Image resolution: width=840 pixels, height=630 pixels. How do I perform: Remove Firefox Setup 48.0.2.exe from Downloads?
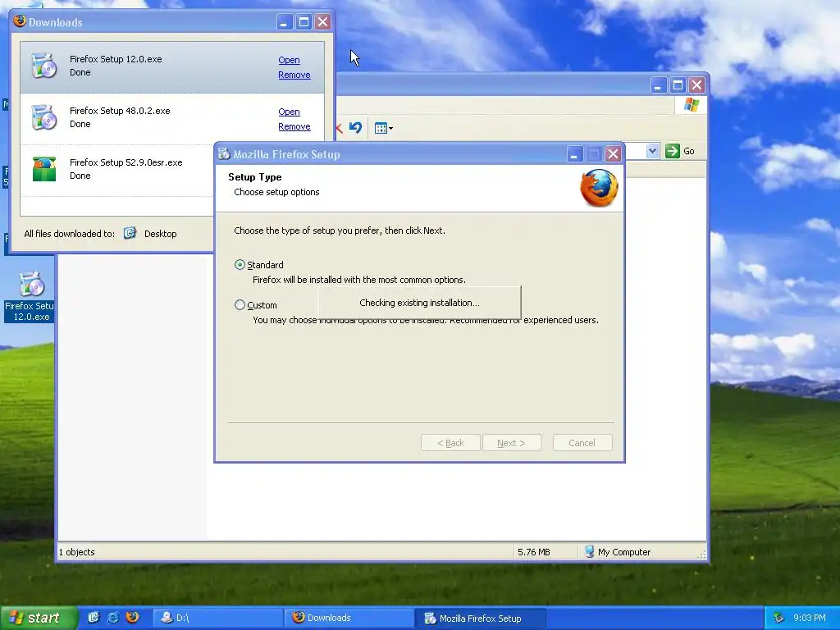294,126
